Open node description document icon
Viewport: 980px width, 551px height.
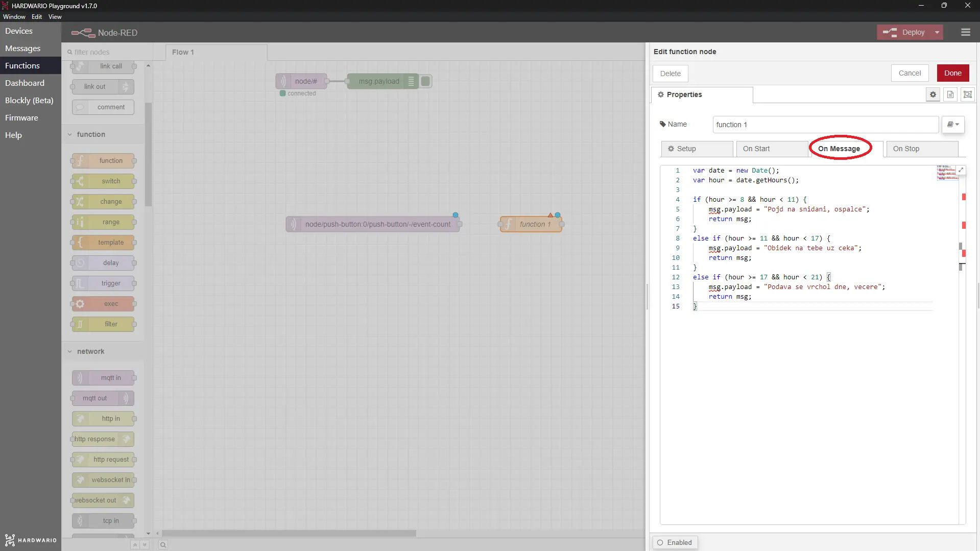tap(950, 94)
